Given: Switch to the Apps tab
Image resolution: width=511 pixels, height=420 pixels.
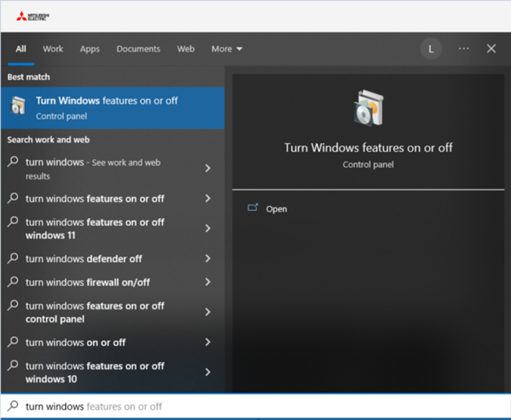Looking at the screenshot, I should (89, 49).
